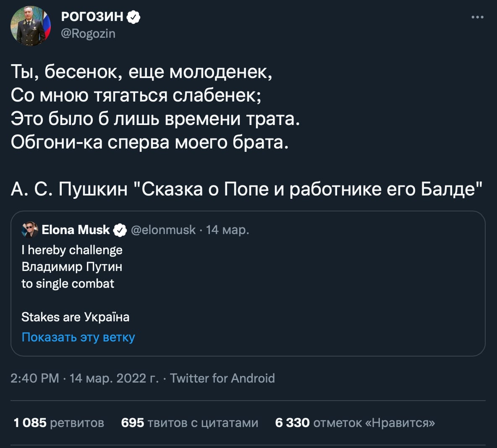Click Rogozin's profile avatar photo
Image resolution: width=497 pixels, height=448 pixels.
tap(30, 26)
